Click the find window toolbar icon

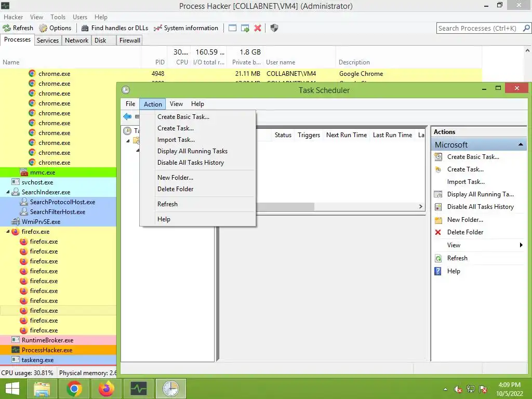coord(232,28)
